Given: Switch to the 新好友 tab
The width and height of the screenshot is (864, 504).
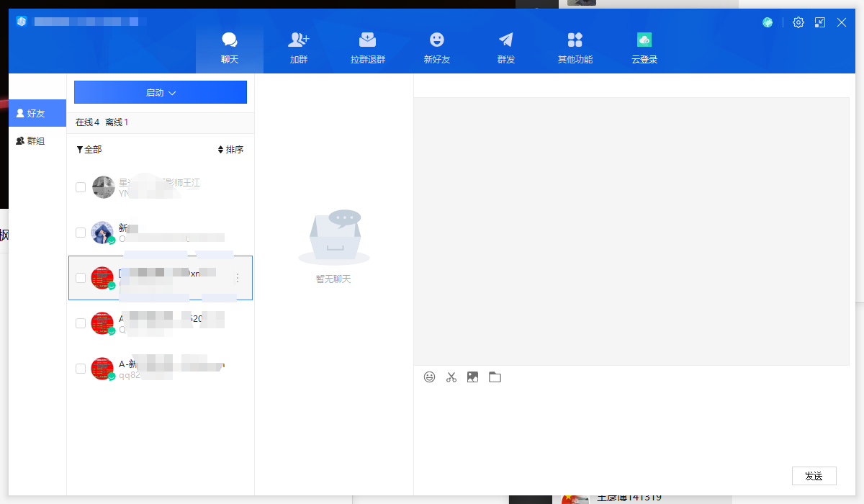Looking at the screenshot, I should pyautogui.click(x=437, y=48).
